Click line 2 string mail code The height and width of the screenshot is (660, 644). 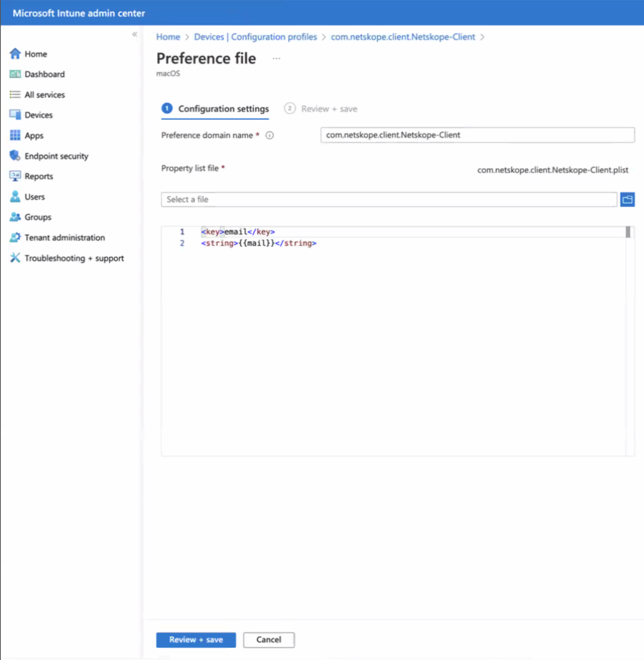click(259, 243)
